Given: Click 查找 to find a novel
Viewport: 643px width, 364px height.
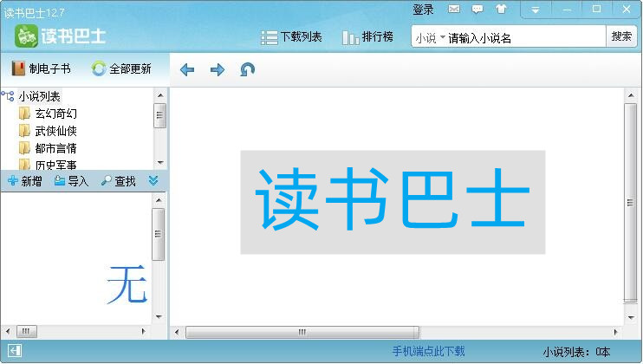Looking at the screenshot, I should coord(119,181).
